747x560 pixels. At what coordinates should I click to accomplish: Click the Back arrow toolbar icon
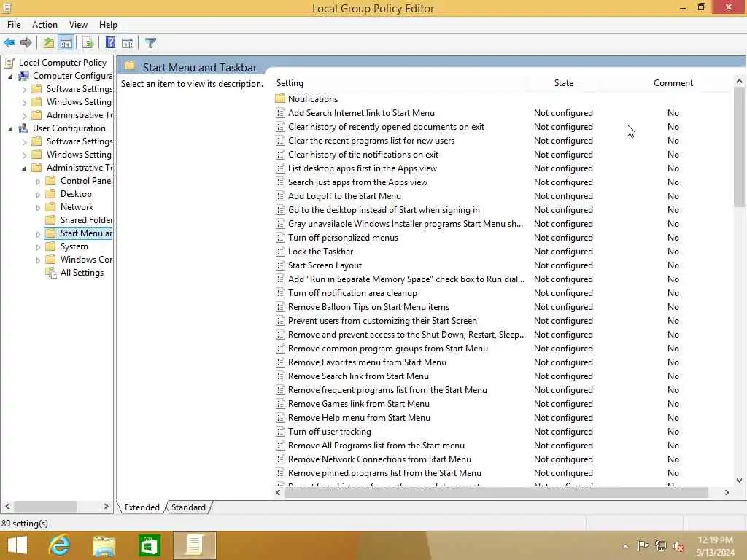coord(9,43)
